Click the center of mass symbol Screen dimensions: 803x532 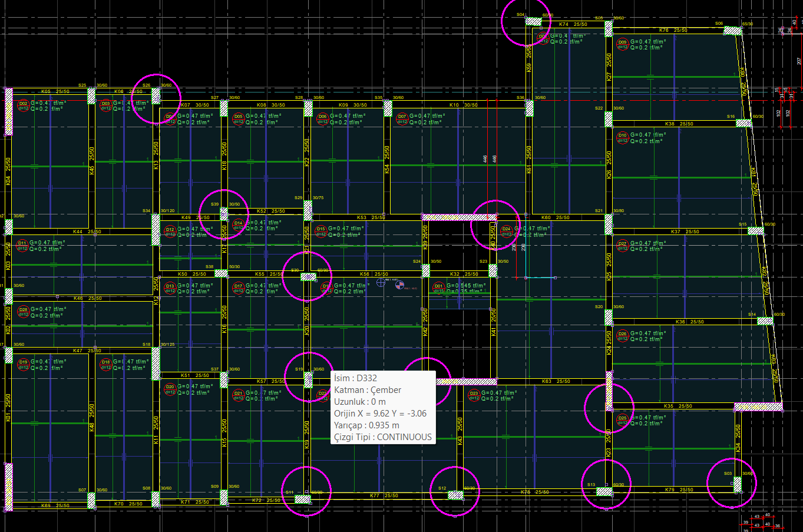pos(399,285)
